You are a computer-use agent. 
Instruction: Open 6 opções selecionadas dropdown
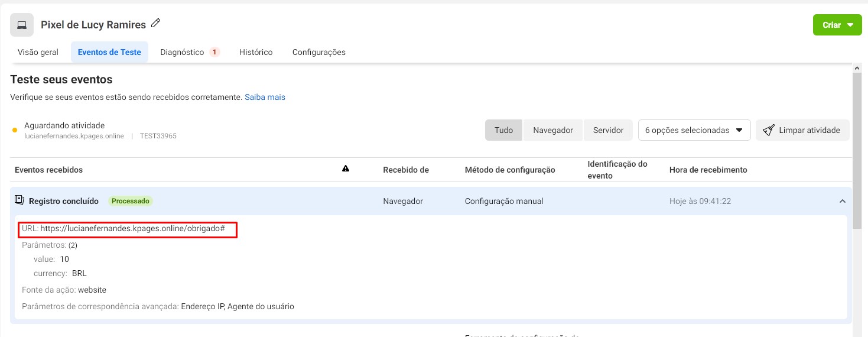point(694,130)
